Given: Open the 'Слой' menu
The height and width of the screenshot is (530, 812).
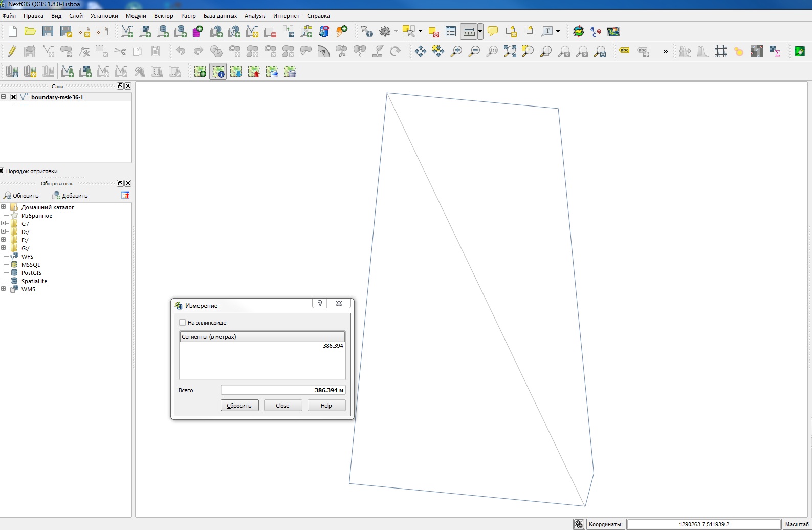Looking at the screenshot, I should pos(76,16).
